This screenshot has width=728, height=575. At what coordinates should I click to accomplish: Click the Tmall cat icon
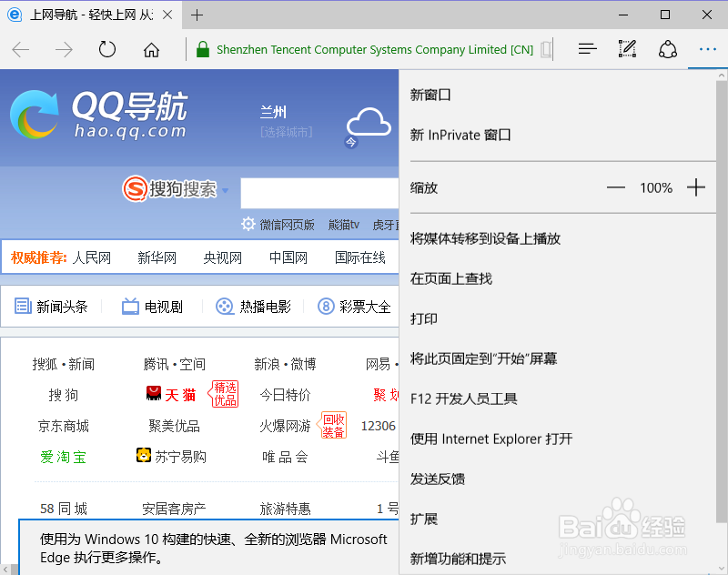click(154, 394)
